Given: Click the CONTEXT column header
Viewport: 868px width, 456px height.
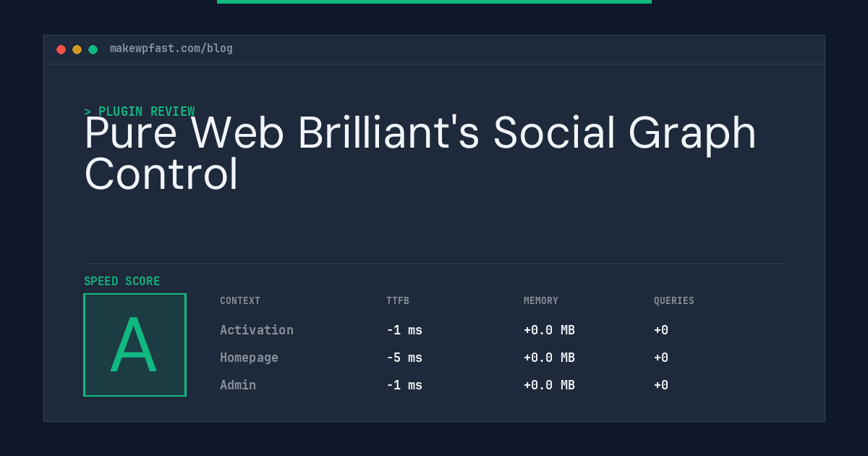Looking at the screenshot, I should click(240, 301).
